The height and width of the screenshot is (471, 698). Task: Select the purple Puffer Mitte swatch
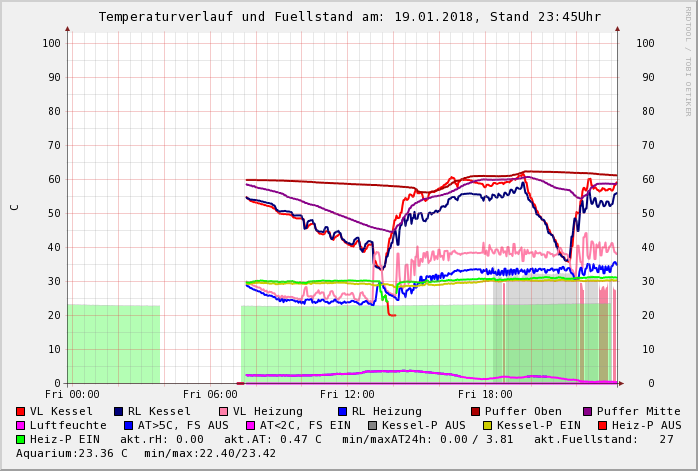click(x=588, y=411)
